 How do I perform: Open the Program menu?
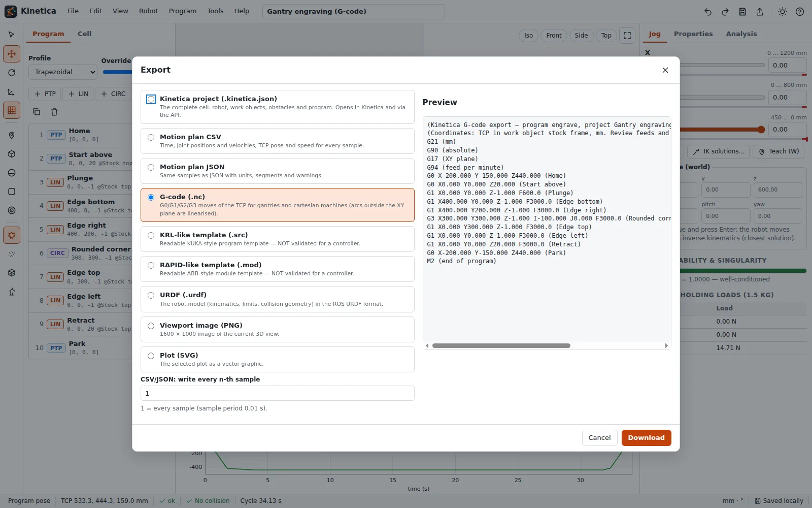click(183, 11)
